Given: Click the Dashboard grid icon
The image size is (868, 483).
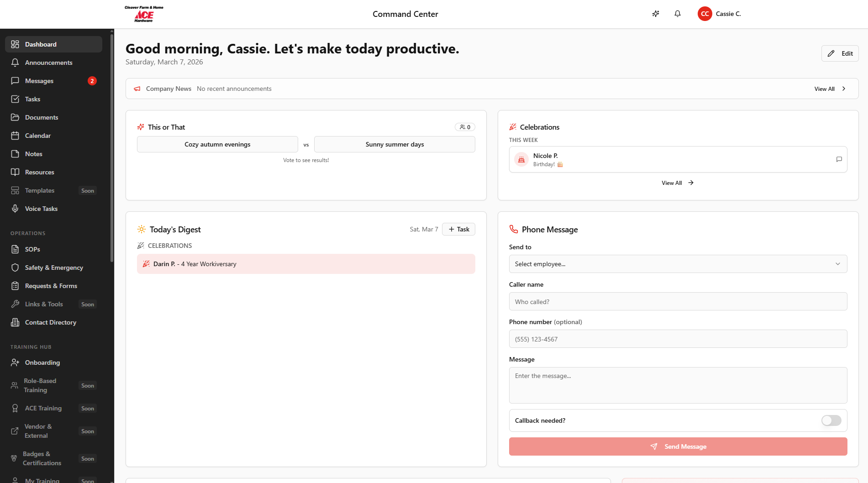Looking at the screenshot, I should point(15,44).
